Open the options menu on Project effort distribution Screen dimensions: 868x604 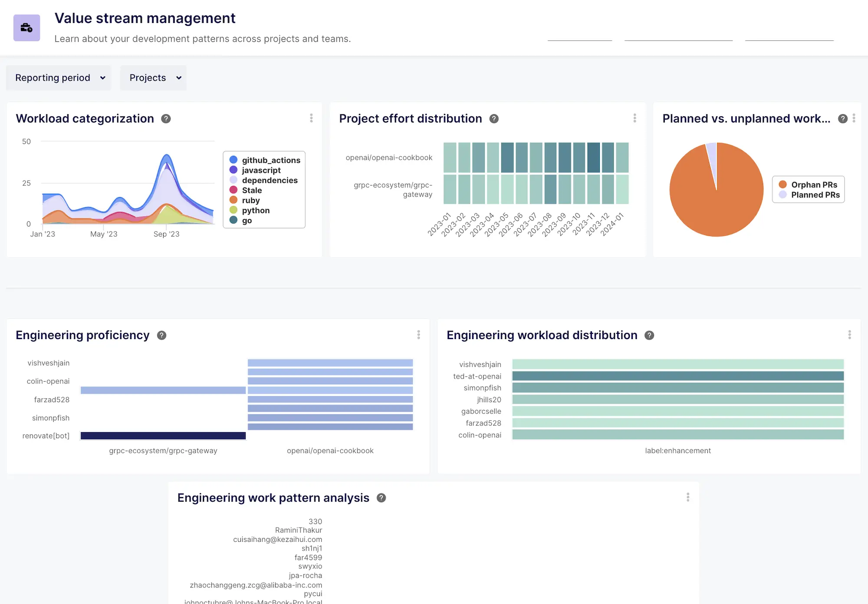coord(635,118)
